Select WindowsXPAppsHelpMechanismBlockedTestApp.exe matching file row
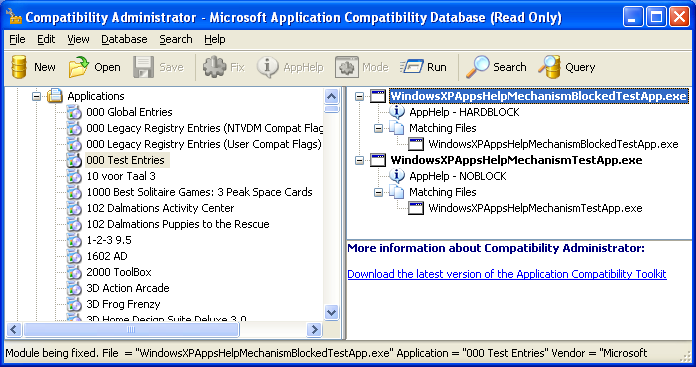Screen dimensions: 696x367 (553, 144)
